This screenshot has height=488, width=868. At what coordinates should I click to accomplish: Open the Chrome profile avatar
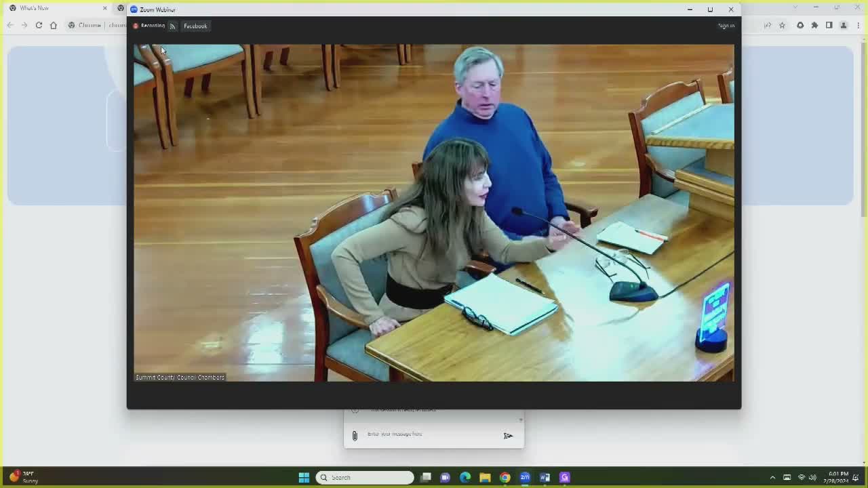tap(844, 25)
